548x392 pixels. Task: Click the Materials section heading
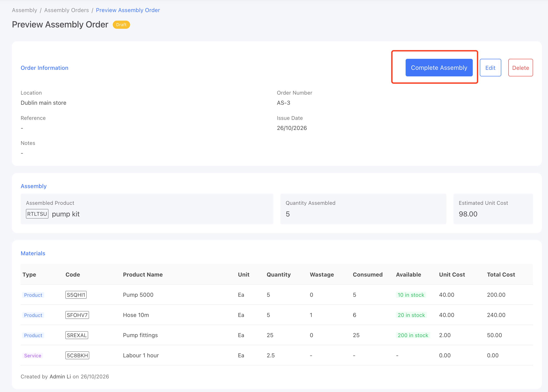[x=33, y=253]
